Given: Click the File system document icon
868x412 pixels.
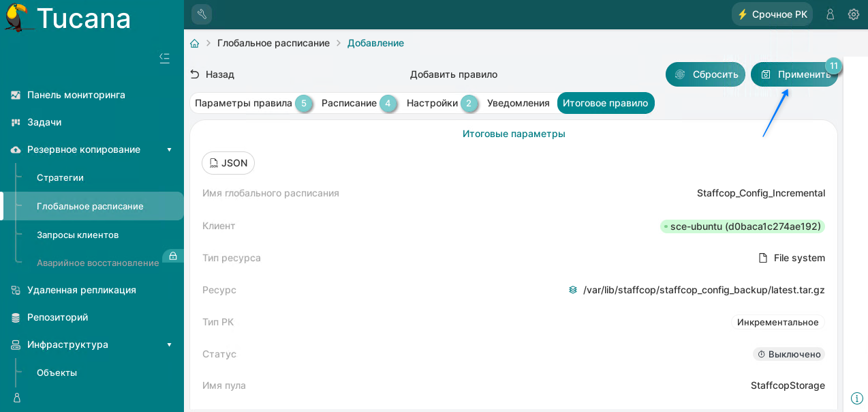Looking at the screenshot, I should 763,258.
